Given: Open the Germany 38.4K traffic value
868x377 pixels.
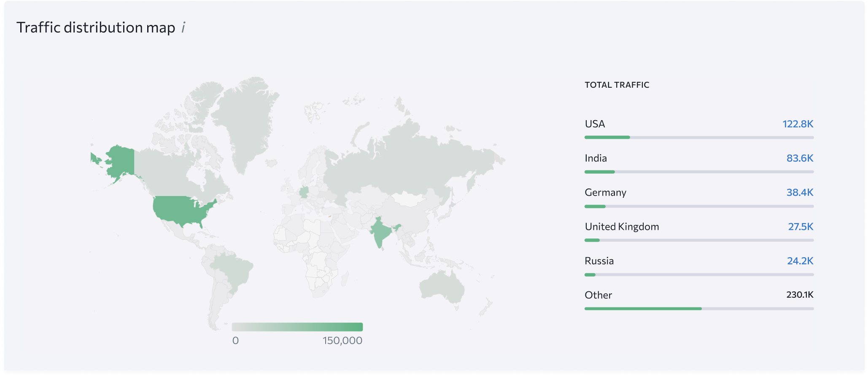Looking at the screenshot, I should tap(800, 192).
